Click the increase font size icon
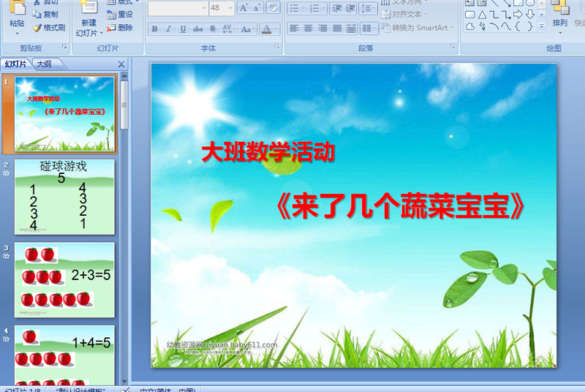This screenshot has height=392, width=585. click(x=244, y=8)
